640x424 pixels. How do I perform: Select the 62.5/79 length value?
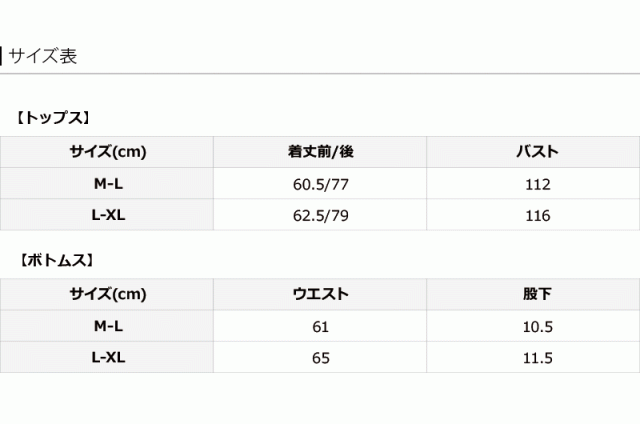[320, 215]
